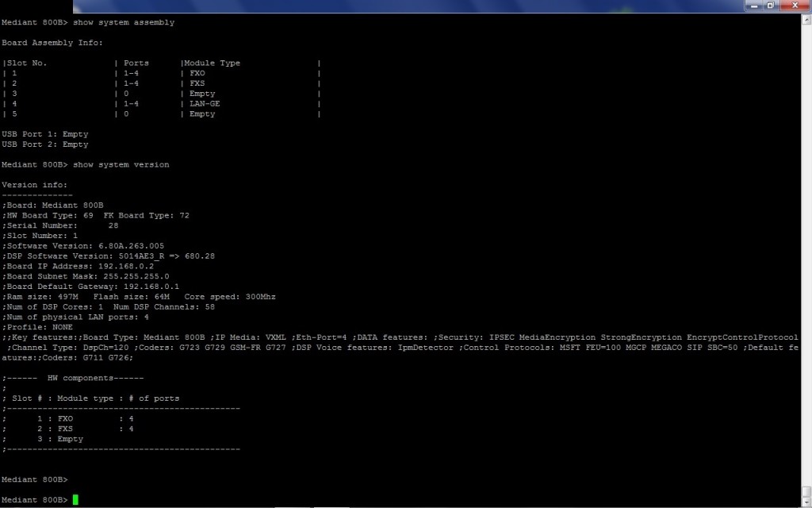Viewport: 812px width, 508px height.
Task: Click 'Flash size: 64M' text
Action: 132,297
